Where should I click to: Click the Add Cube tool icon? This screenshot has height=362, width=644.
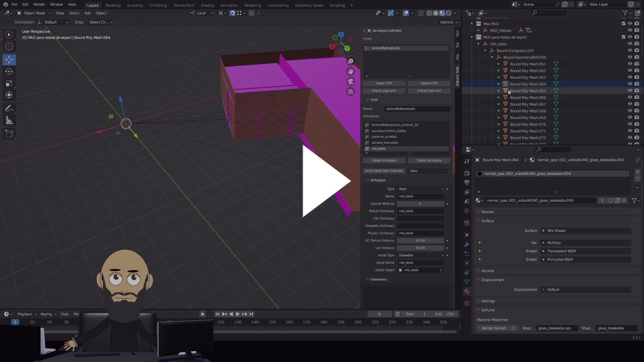pos(9,134)
